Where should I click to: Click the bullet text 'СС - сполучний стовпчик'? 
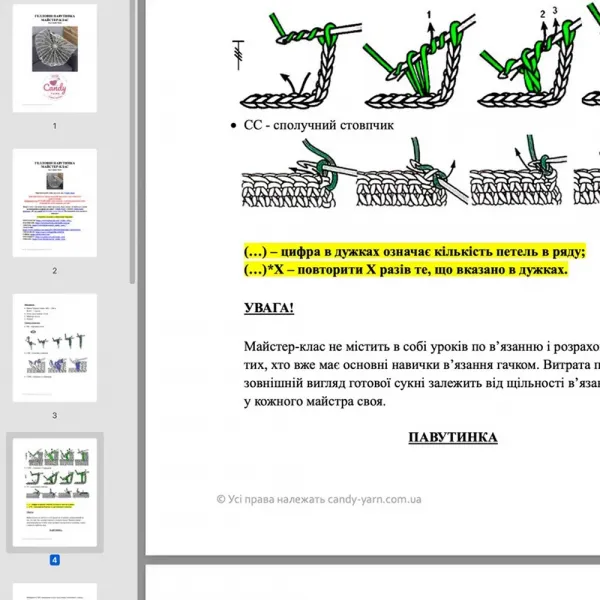pos(318,125)
